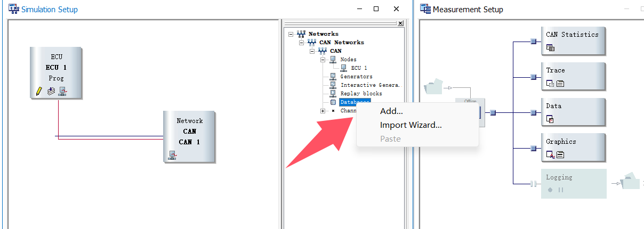Click the Databases cylinder icon in tree
This screenshot has height=229, width=644.
click(x=333, y=102)
